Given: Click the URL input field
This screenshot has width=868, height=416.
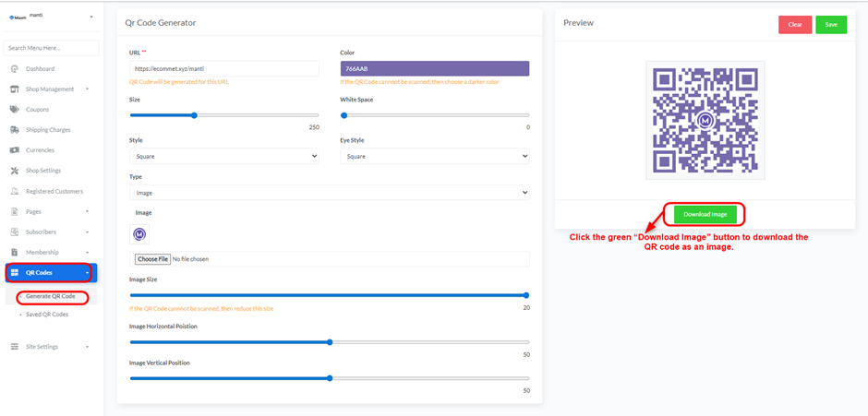Looking at the screenshot, I should click(x=223, y=69).
